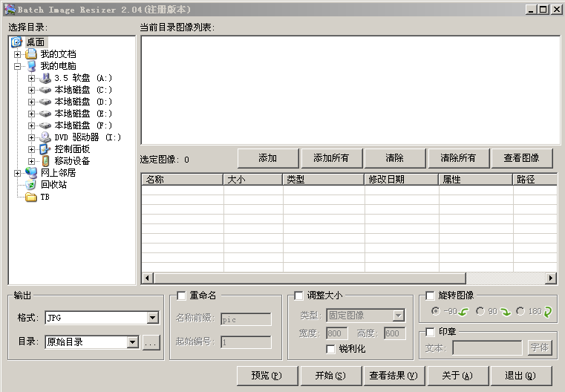Image resolution: width=565 pixels, height=392 pixels.
Task: Open the output format (格式) JPG dropdown
Action: tap(153, 318)
